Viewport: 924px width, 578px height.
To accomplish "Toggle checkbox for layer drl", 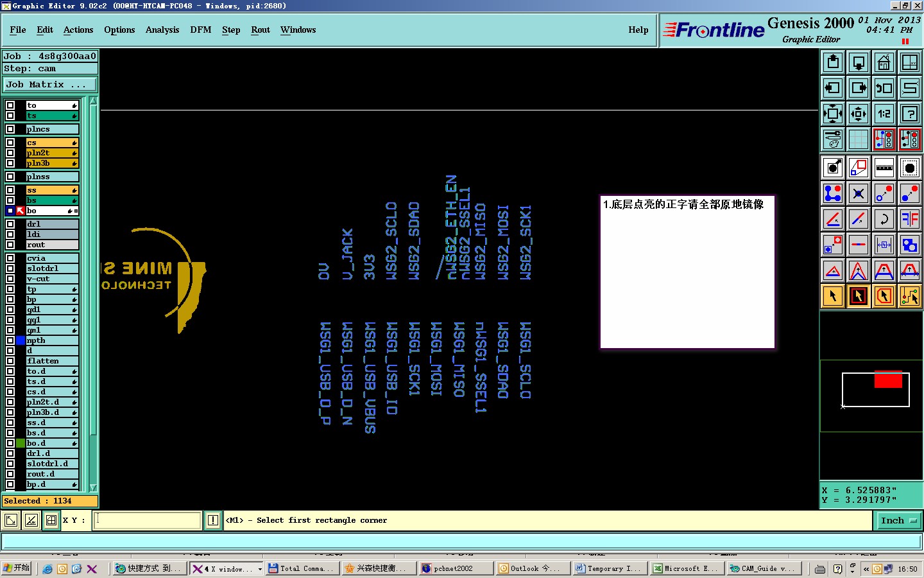I will (x=10, y=224).
